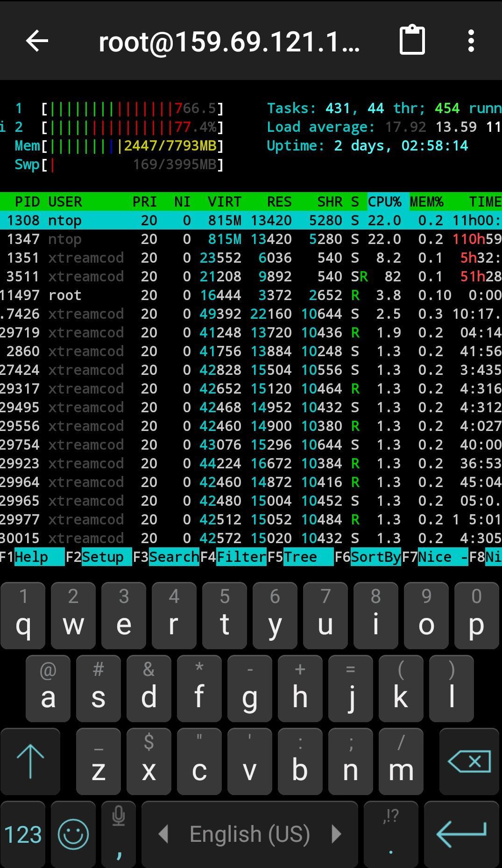Tap the z key
The height and width of the screenshot is (868, 502).
(x=99, y=761)
